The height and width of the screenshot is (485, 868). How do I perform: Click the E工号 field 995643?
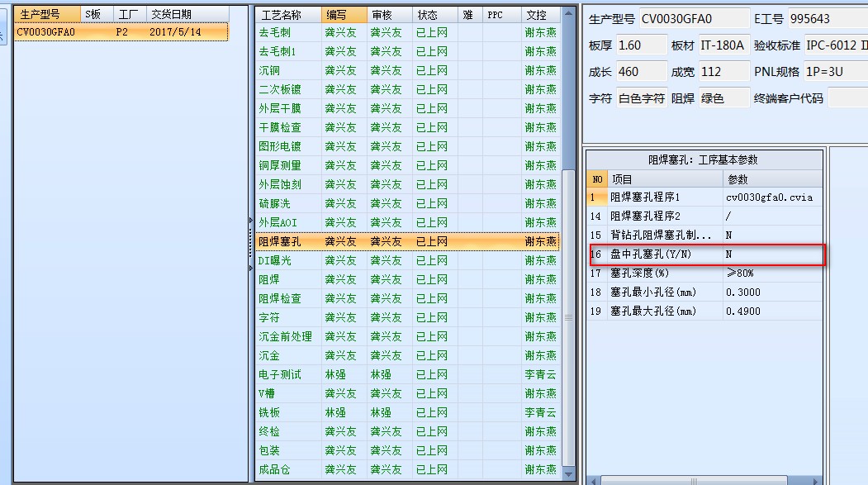click(828, 19)
